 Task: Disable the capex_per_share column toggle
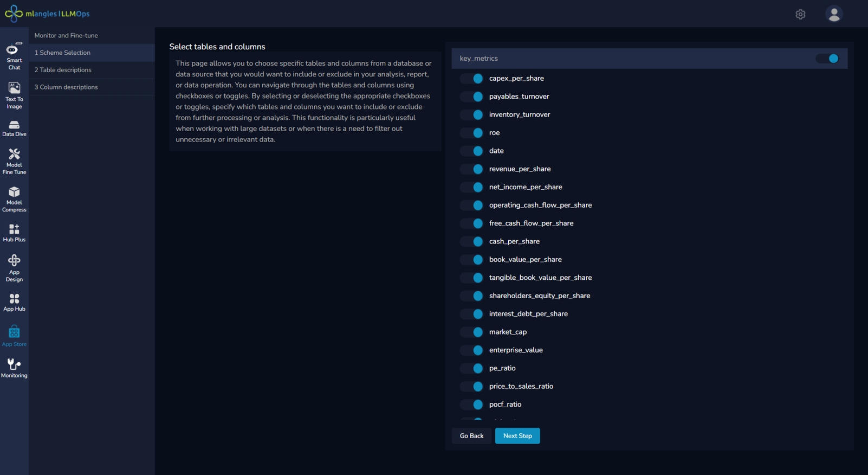(472, 79)
